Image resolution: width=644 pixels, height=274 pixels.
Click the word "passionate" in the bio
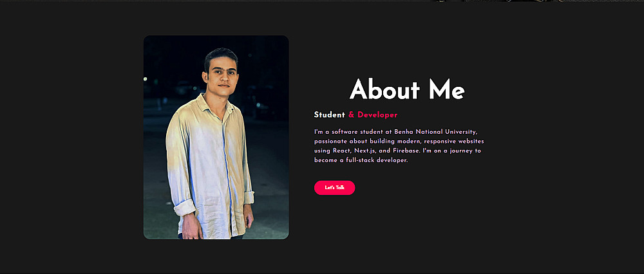click(331, 141)
